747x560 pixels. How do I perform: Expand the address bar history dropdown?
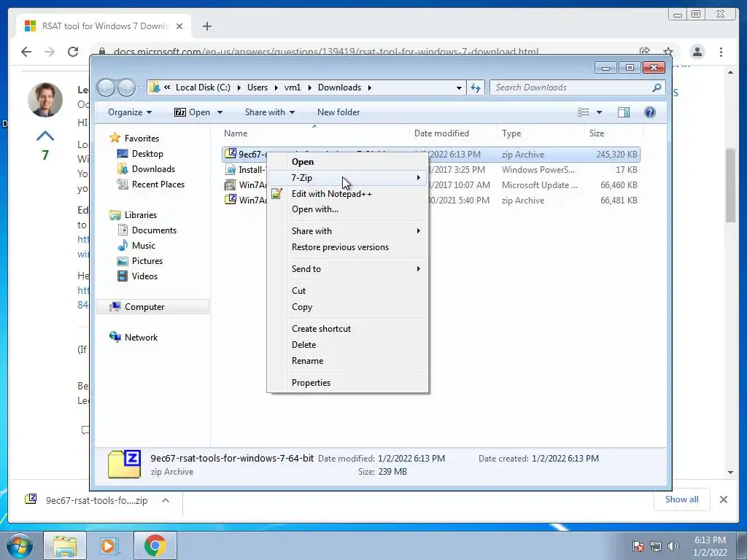tap(459, 87)
